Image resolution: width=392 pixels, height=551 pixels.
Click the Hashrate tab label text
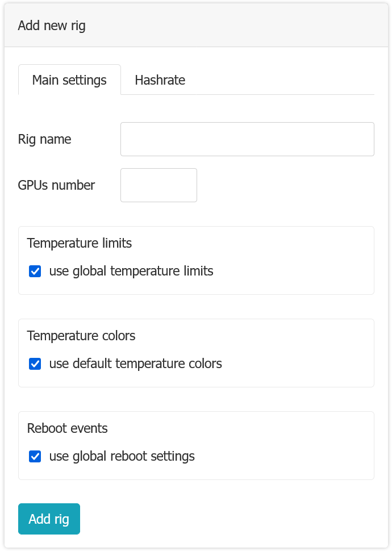160,80
